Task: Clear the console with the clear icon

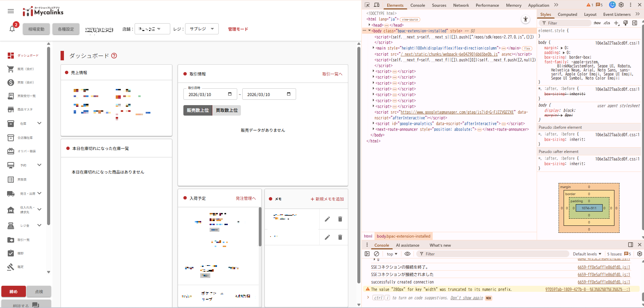Action: (x=377, y=254)
